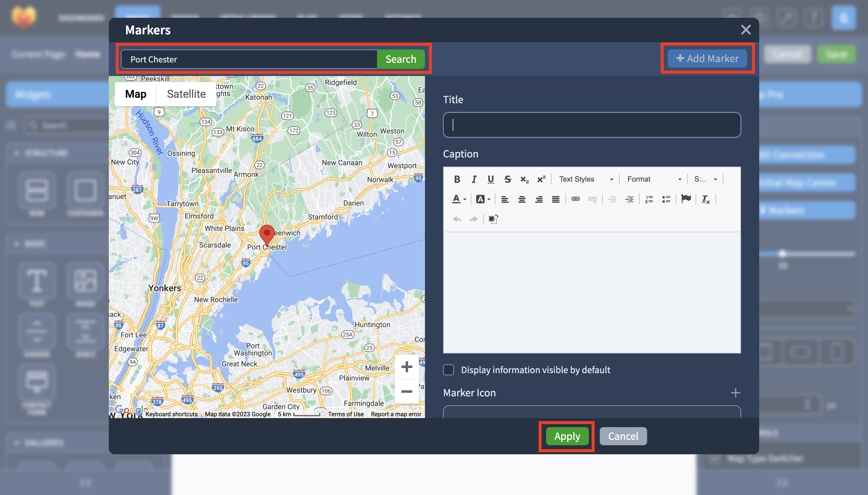
Task: Zoom in on the map
Action: point(407,367)
